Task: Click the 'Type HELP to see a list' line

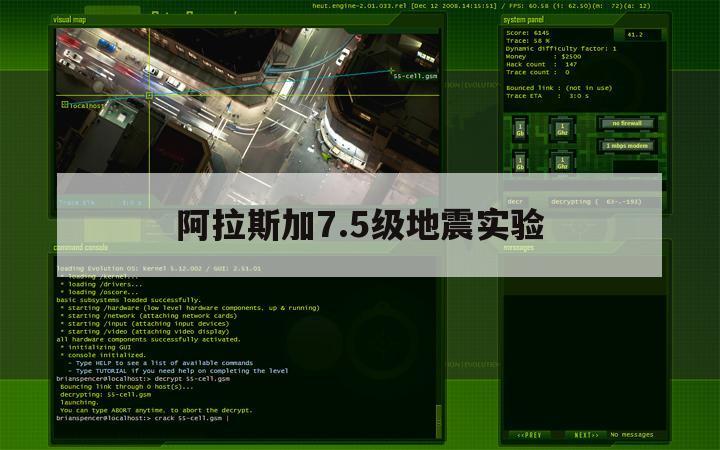Action: (x=160, y=363)
